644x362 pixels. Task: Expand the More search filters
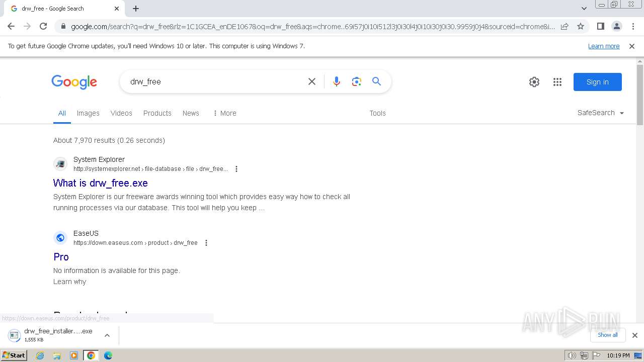pyautogui.click(x=224, y=113)
